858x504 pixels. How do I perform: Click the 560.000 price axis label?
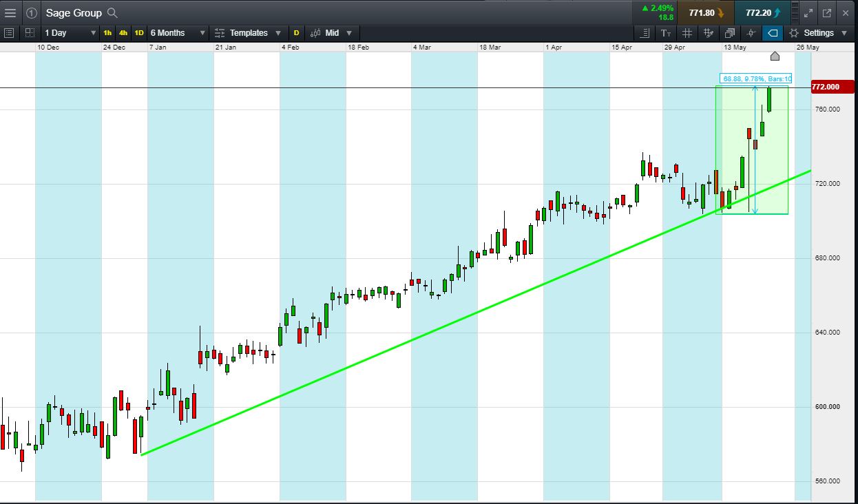point(827,481)
